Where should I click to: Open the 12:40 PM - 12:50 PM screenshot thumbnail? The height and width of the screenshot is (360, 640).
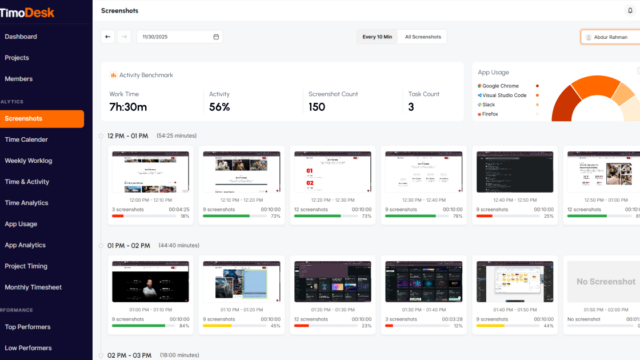coord(515,172)
